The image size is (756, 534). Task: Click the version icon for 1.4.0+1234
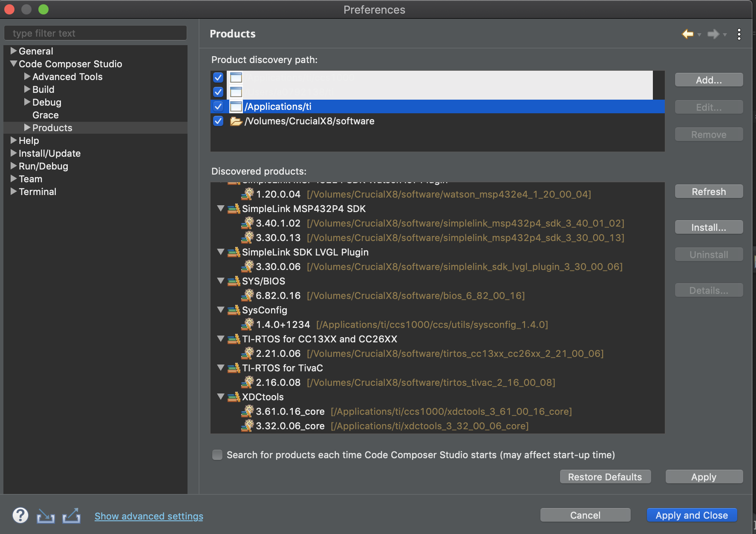pyautogui.click(x=248, y=324)
